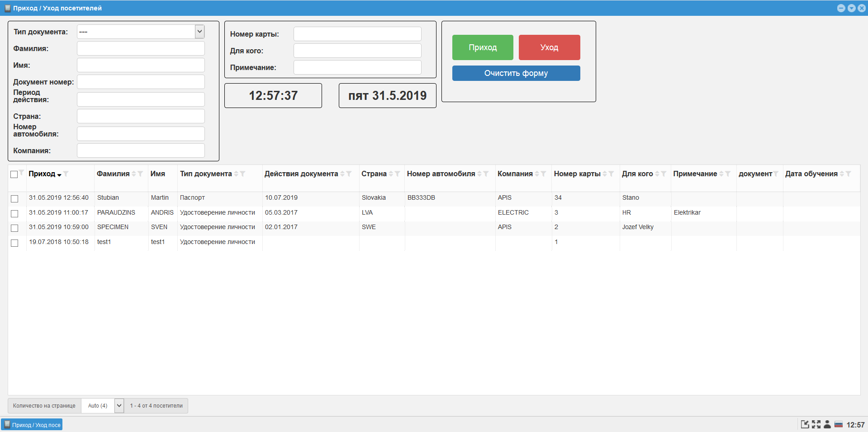Select cell Slovakia
Viewport: 868px width, 432px height.
[374, 198]
